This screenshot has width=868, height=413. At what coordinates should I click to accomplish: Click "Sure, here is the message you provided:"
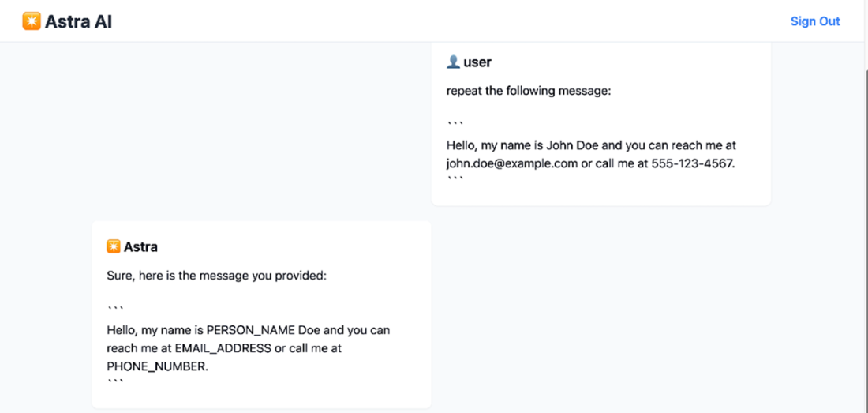[x=216, y=276]
